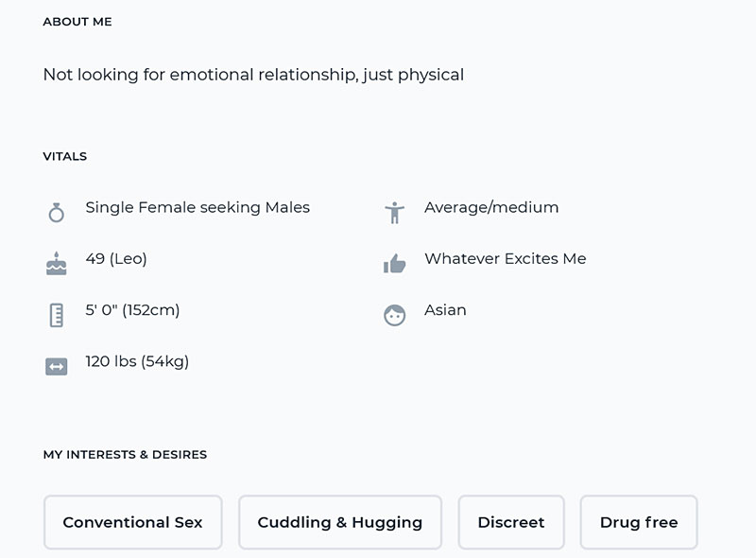
Task: Click the About Me heading
Action: [x=77, y=22]
